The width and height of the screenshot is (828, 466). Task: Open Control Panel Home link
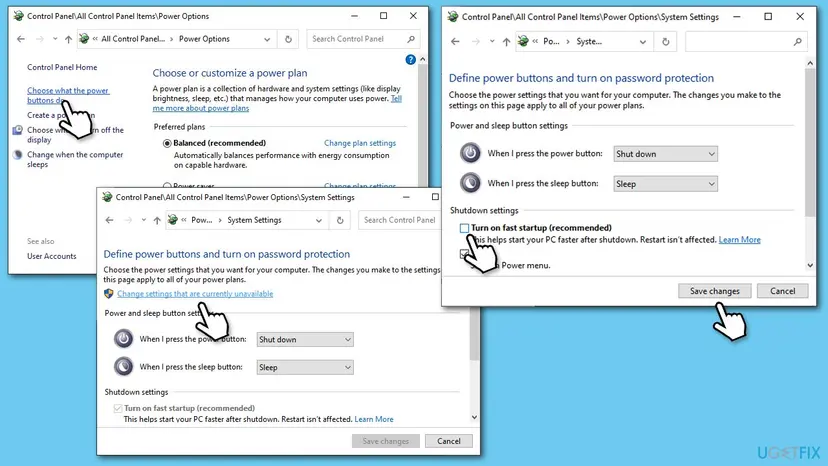[62, 68]
